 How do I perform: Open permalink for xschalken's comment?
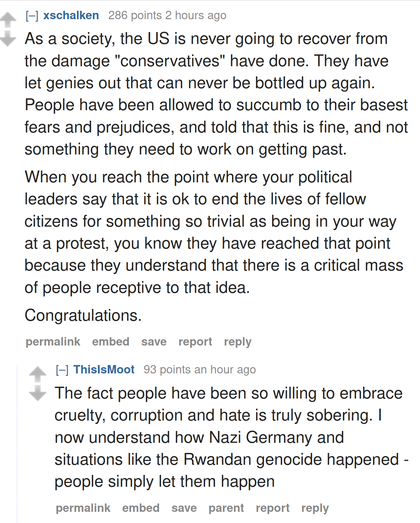click(x=53, y=342)
